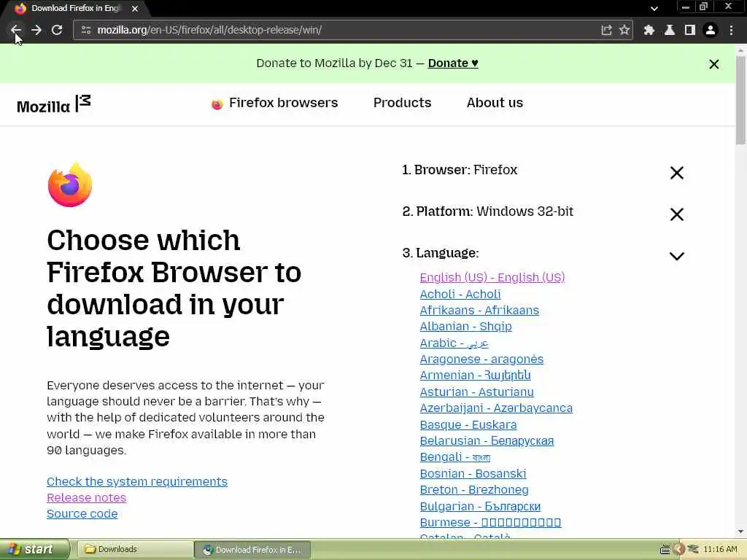Toggle the side panel icon
747x560 pixels.
pyautogui.click(x=690, y=30)
